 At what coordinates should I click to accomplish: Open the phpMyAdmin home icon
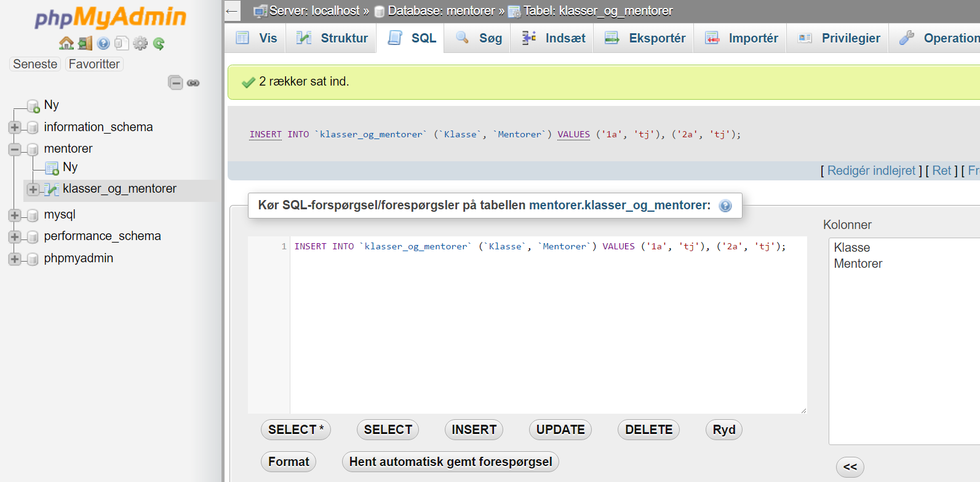click(x=66, y=43)
